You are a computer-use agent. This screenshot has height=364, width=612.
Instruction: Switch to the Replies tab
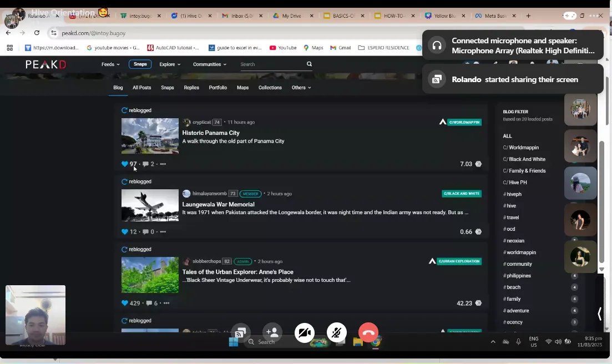[x=191, y=88]
